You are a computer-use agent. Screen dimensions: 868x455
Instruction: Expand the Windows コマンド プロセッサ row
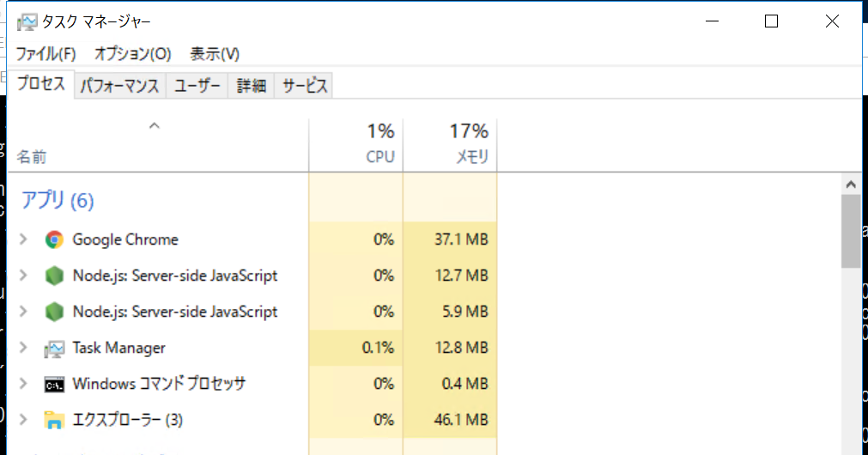(23, 384)
